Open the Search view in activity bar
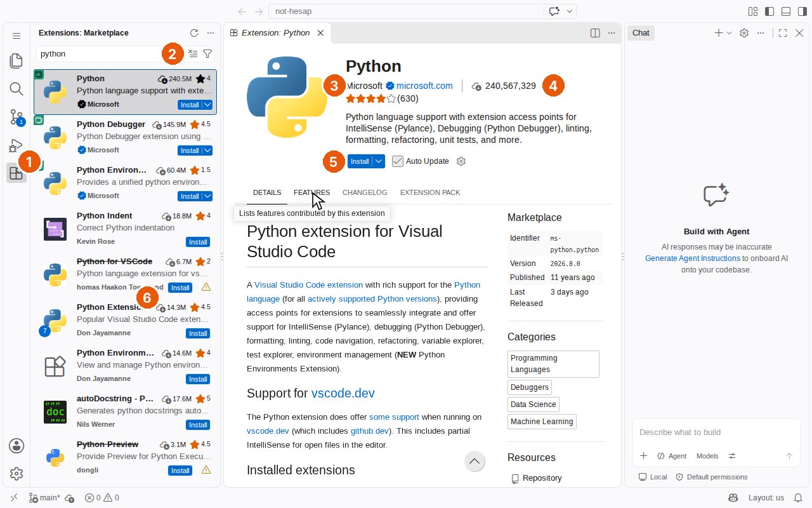Viewport: 812px width, 508px height. pos(16,89)
